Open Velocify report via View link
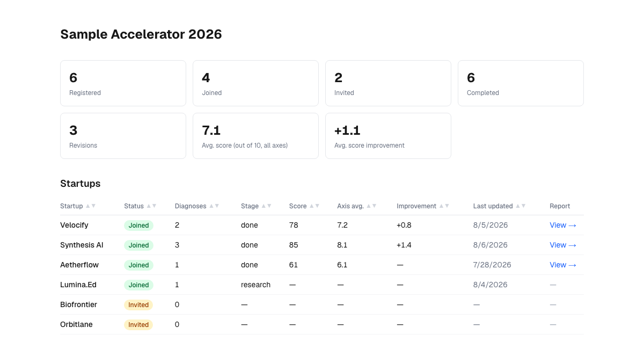The height and width of the screenshot is (349, 644). 563,225
